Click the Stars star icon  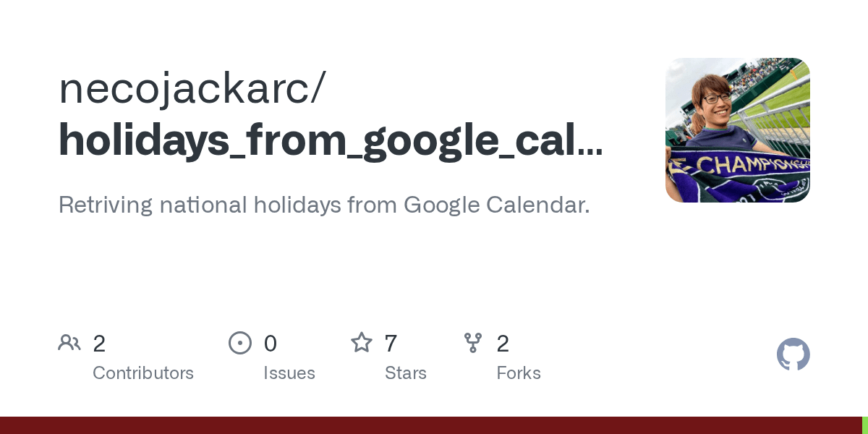click(362, 343)
